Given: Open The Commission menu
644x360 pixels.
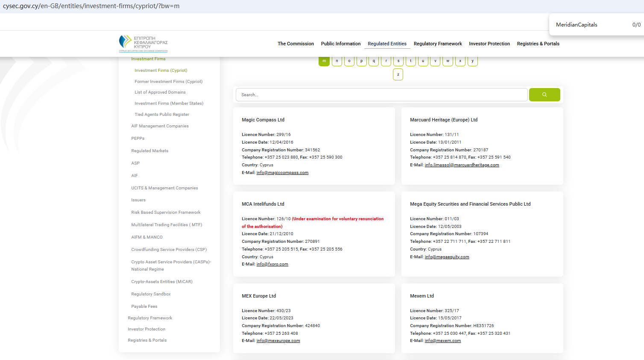Looking at the screenshot, I should pyautogui.click(x=296, y=44).
